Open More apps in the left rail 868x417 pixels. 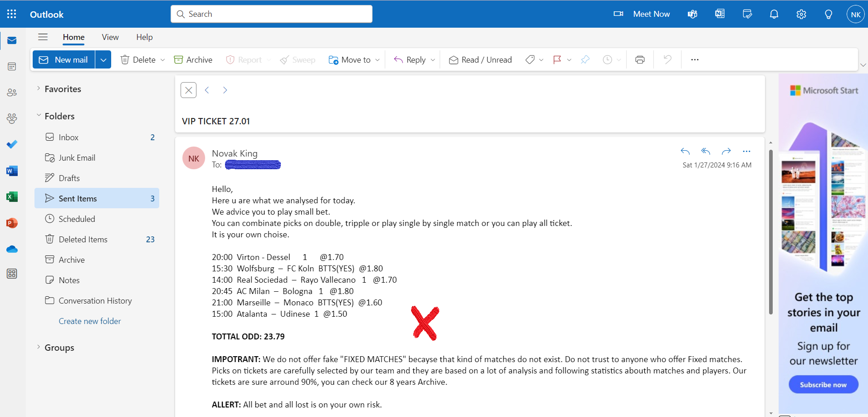point(12,274)
